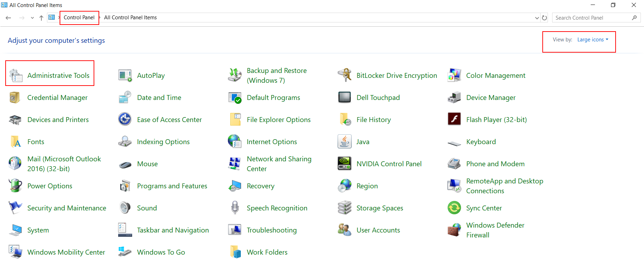Go back with the back arrow
Image resolution: width=644 pixels, height=276 pixels.
pos(8,18)
